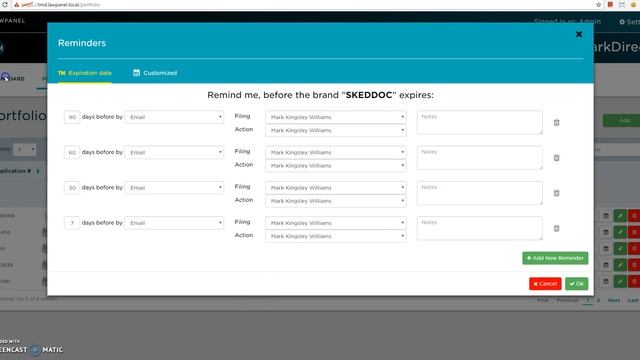This screenshot has width=640, height=360.
Task: Open Filing person dropdown for 7 days reminder
Action: pyautogui.click(x=336, y=223)
